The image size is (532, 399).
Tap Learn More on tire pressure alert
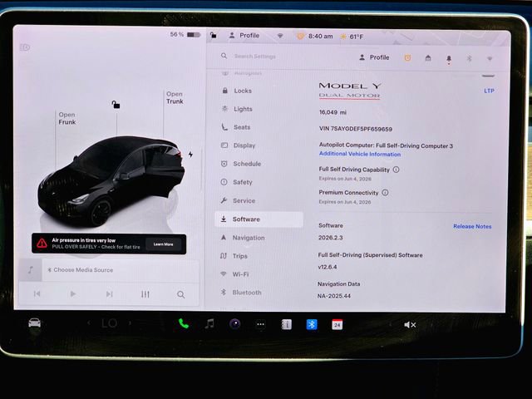point(163,244)
